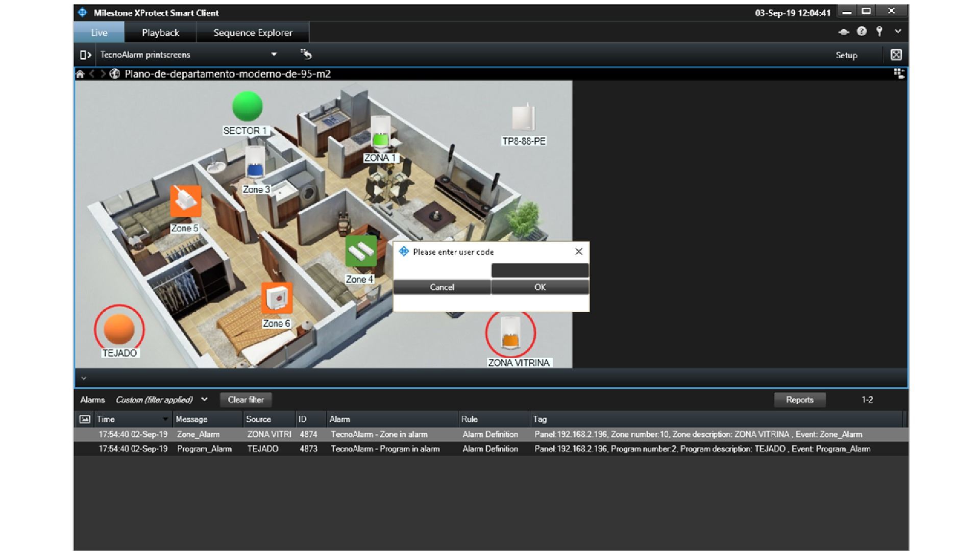
Task: Click the ZONA VITRI source cell
Action: pyautogui.click(x=269, y=434)
